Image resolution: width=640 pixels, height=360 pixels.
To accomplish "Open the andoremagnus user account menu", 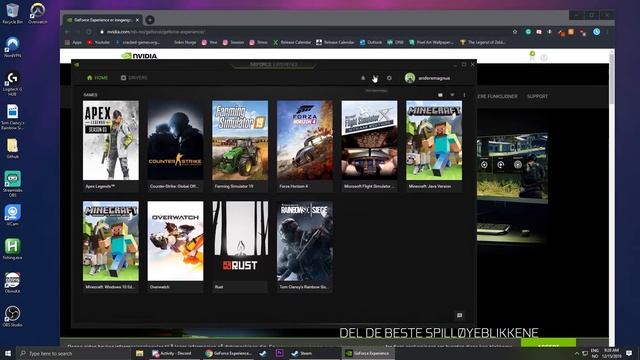I will 427,78.
